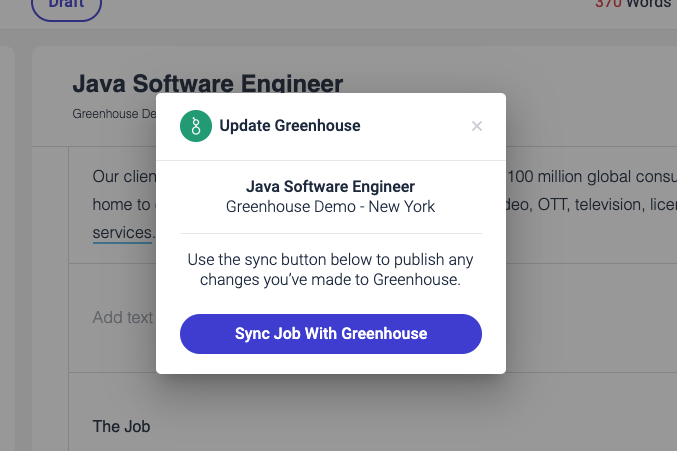The image size is (677, 451).
Task: Click the line mentioning OTT, television
Action: coord(592,205)
